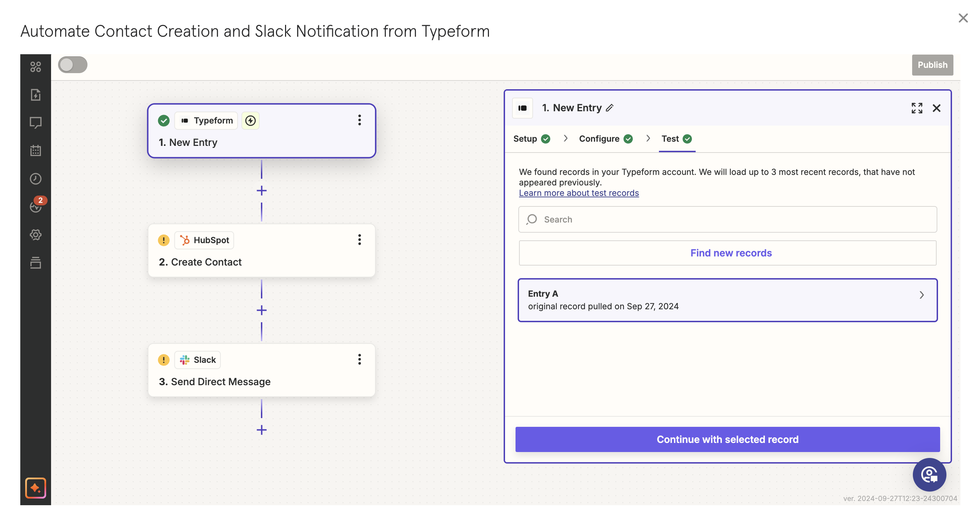Click the record Search field
980x508 pixels.
727,220
